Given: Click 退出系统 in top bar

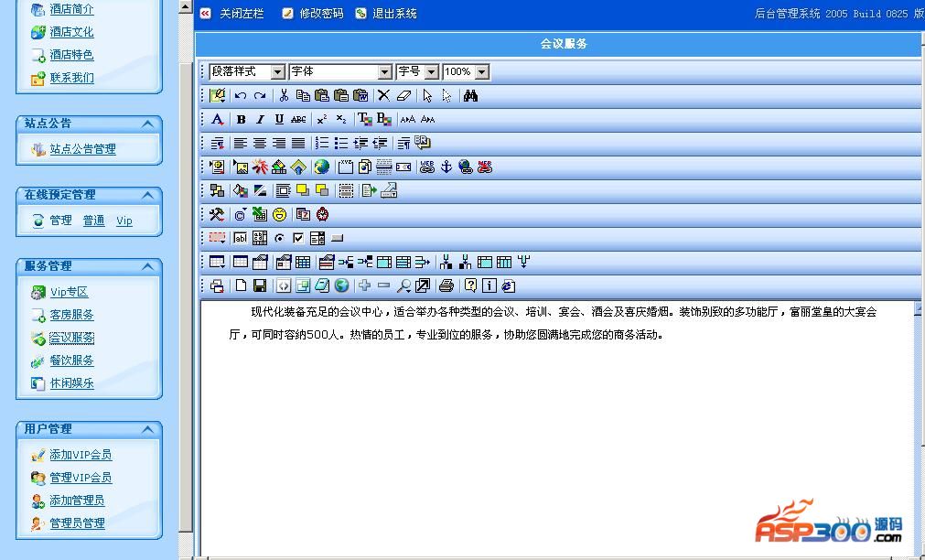Looking at the screenshot, I should 394,14.
